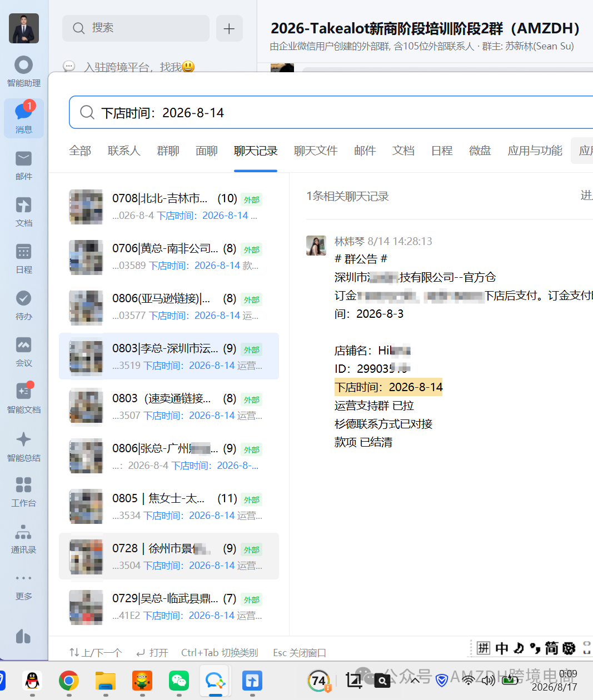The width and height of the screenshot is (593, 700).
Task: Open the 邮件 mail section
Action: pyautogui.click(x=23, y=166)
